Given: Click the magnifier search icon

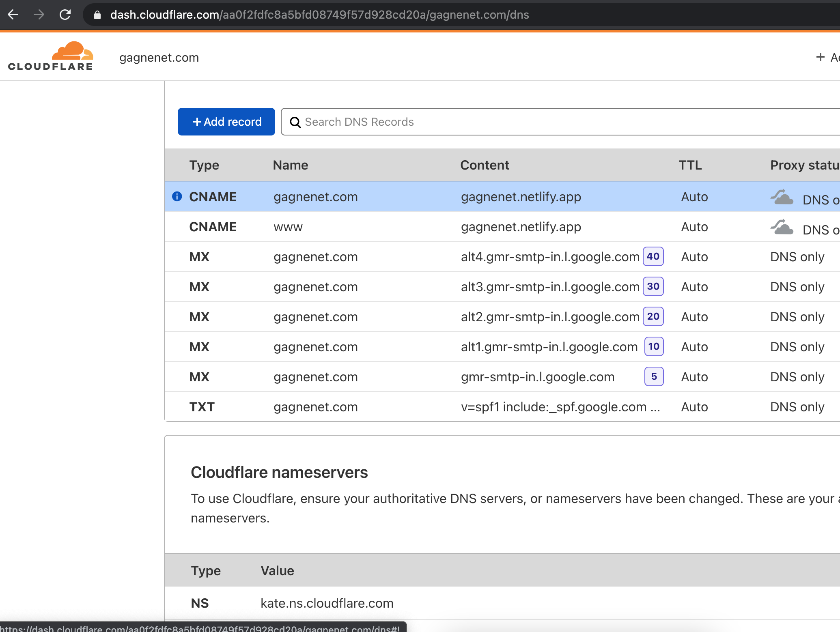Looking at the screenshot, I should (x=295, y=122).
